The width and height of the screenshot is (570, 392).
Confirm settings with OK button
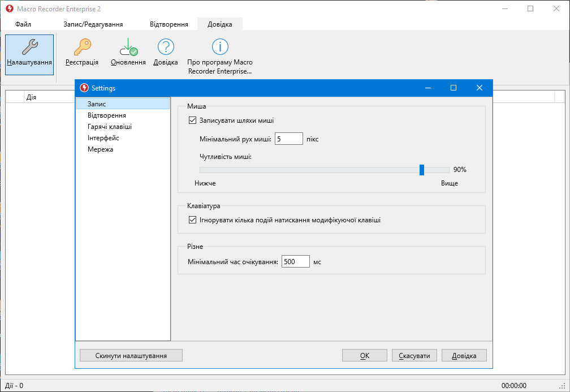pyautogui.click(x=365, y=356)
